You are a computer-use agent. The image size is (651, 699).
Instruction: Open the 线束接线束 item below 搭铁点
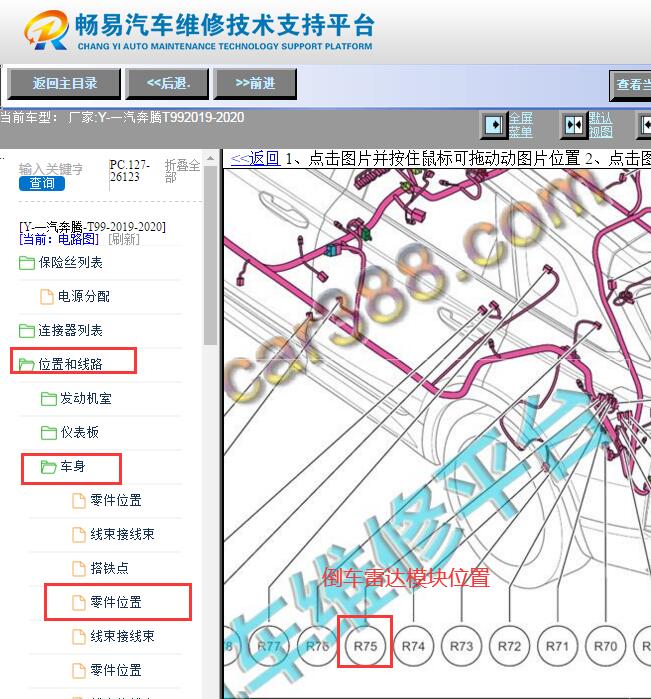pyautogui.click(x=122, y=636)
